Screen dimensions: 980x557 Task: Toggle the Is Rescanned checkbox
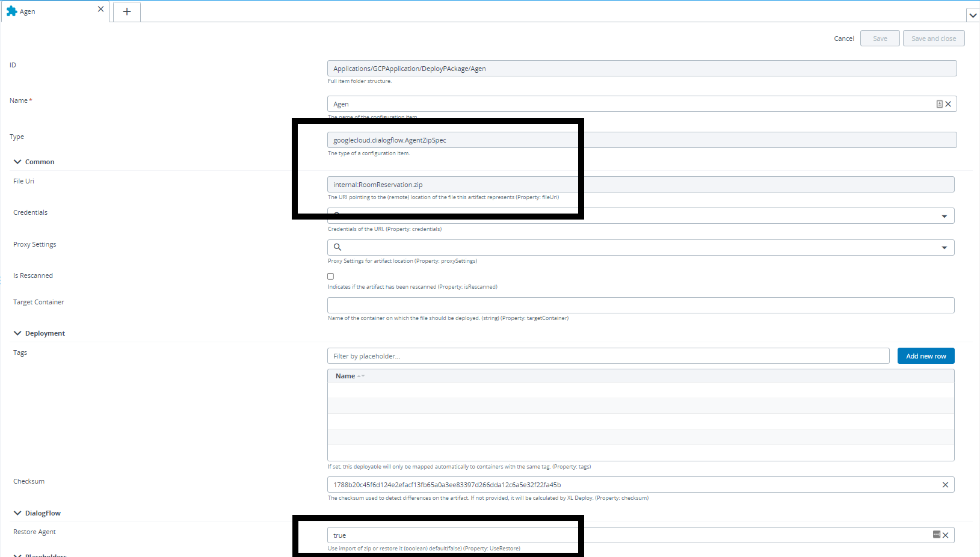(x=331, y=277)
